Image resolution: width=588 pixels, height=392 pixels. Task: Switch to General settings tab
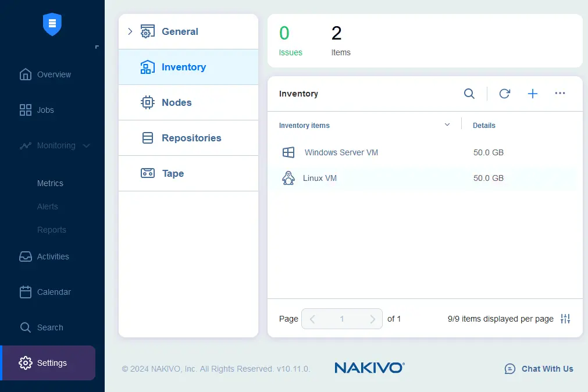tap(188, 31)
